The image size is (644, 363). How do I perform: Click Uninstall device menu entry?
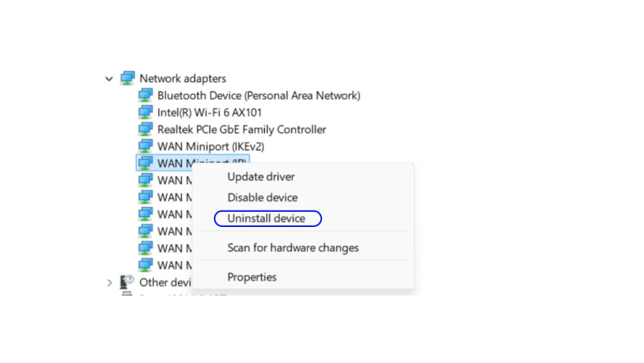[266, 218]
